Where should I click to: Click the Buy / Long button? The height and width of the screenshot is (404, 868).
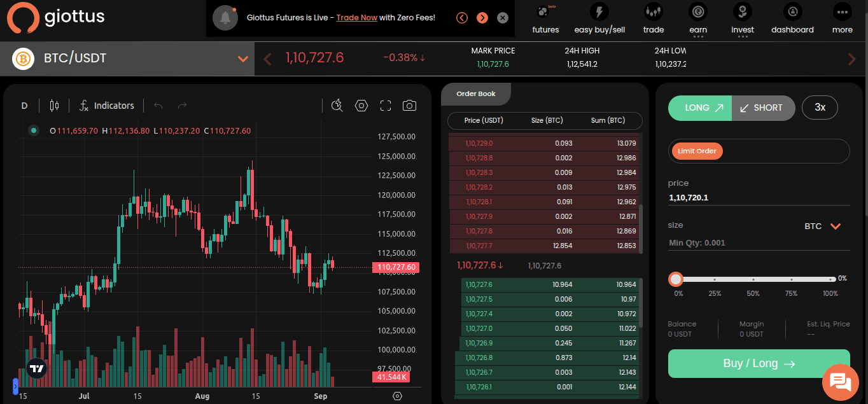pyautogui.click(x=759, y=364)
